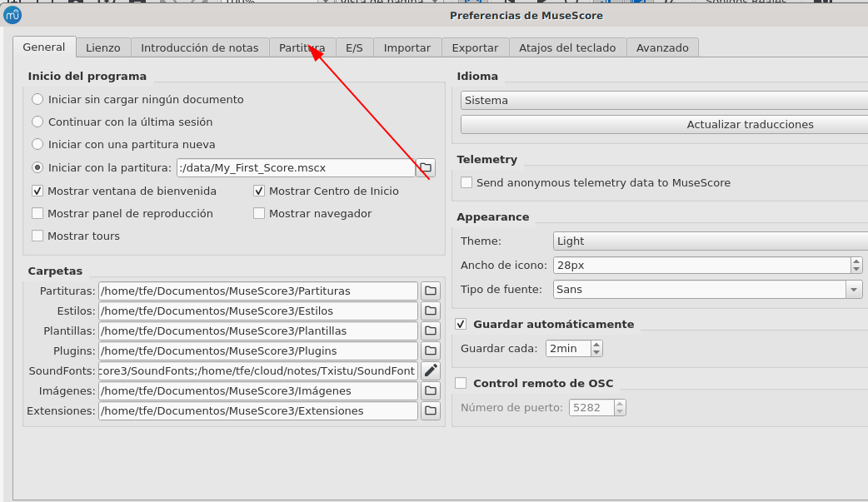The height and width of the screenshot is (502, 868).
Task: Decrease 'Ancho de icono' with down arrow
Action: 856,269
